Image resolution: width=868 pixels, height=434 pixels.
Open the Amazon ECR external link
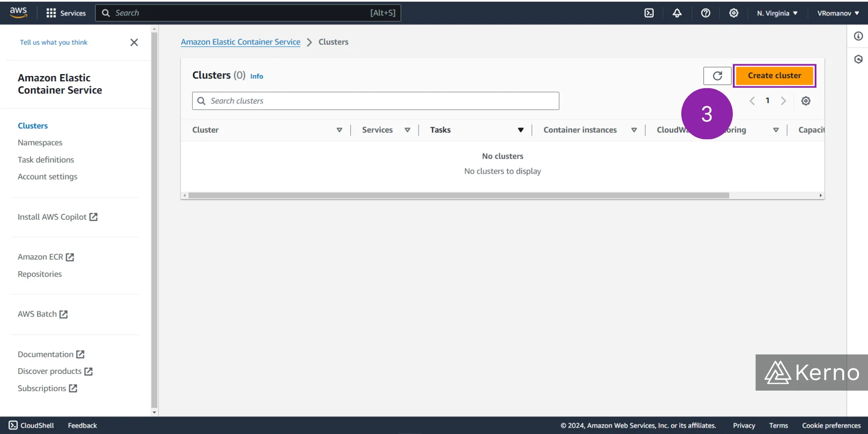[x=46, y=257]
